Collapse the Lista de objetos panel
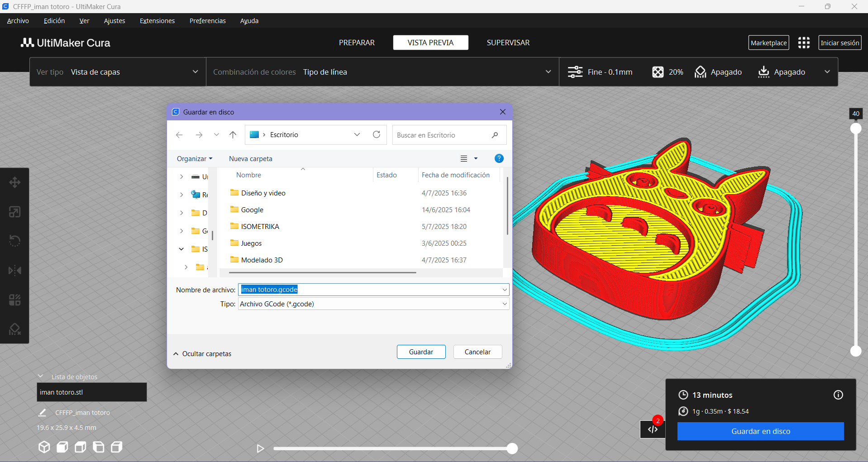Screen dimensions: 868x462 [41, 376]
